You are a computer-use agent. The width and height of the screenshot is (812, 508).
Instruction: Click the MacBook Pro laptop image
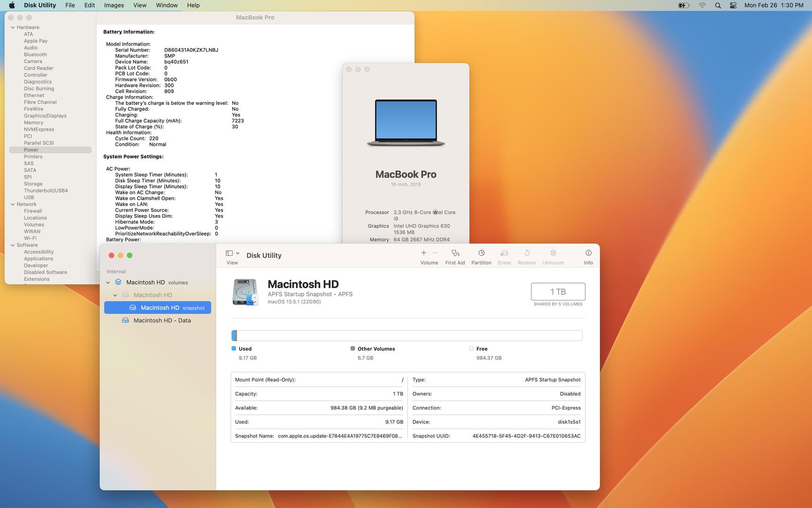pyautogui.click(x=406, y=123)
